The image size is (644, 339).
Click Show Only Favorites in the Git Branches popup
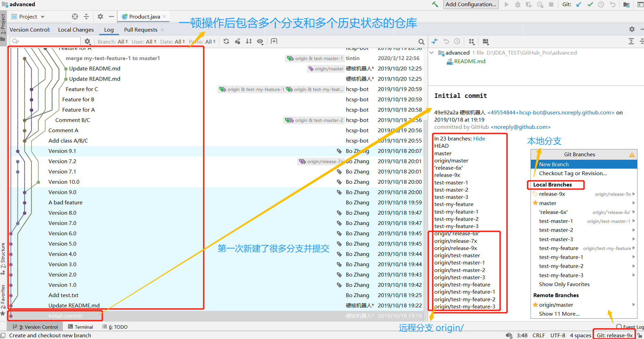[564, 284]
